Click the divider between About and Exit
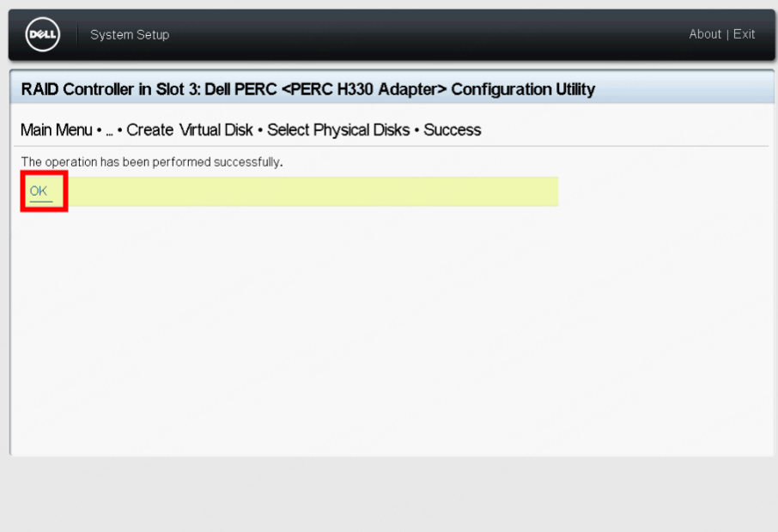Viewport: 778px width, 532px height. click(x=727, y=34)
